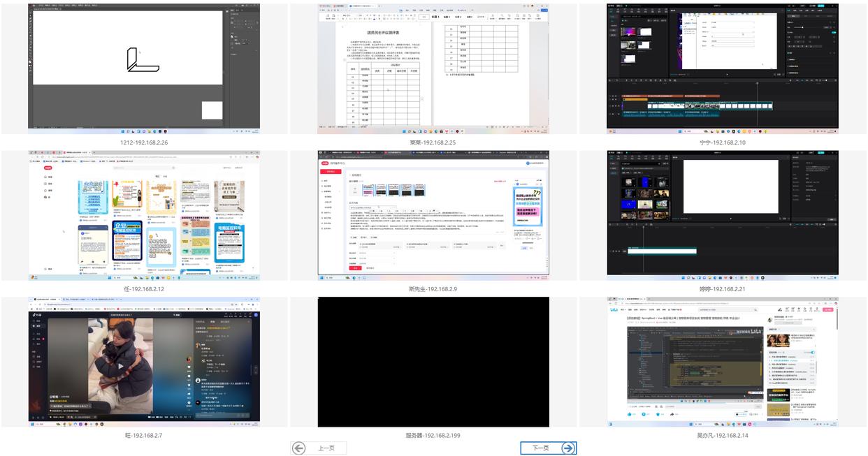Click the right arrow icon for next page
Screen dimensions: 868x456
568,448
